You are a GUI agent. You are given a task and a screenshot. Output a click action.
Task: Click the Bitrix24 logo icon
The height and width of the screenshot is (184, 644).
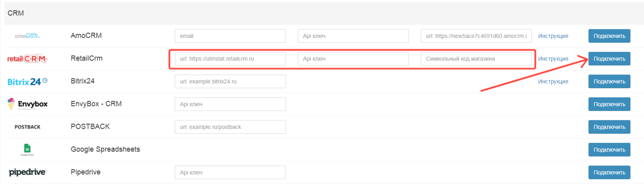pos(27,82)
